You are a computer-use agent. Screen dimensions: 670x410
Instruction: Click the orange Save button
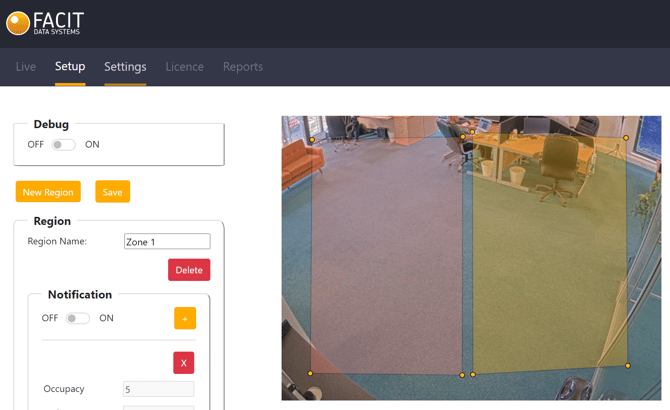pyautogui.click(x=112, y=192)
